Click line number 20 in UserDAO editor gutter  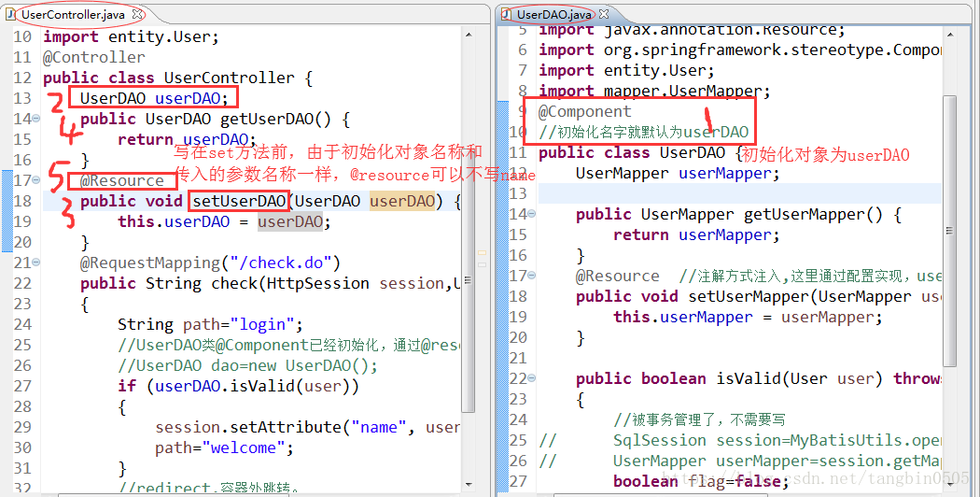(518, 337)
